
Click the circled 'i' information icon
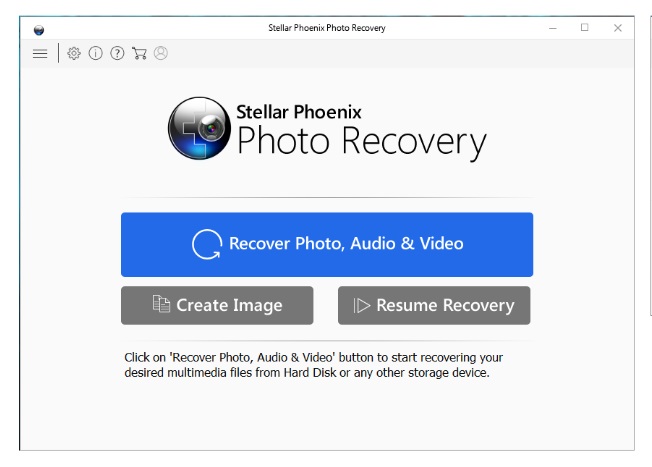coord(96,53)
